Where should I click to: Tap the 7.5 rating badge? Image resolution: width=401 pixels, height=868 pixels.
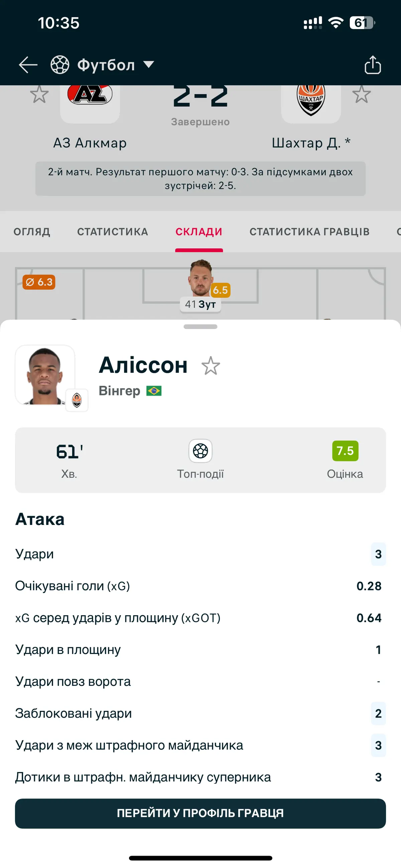pos(345,451)
